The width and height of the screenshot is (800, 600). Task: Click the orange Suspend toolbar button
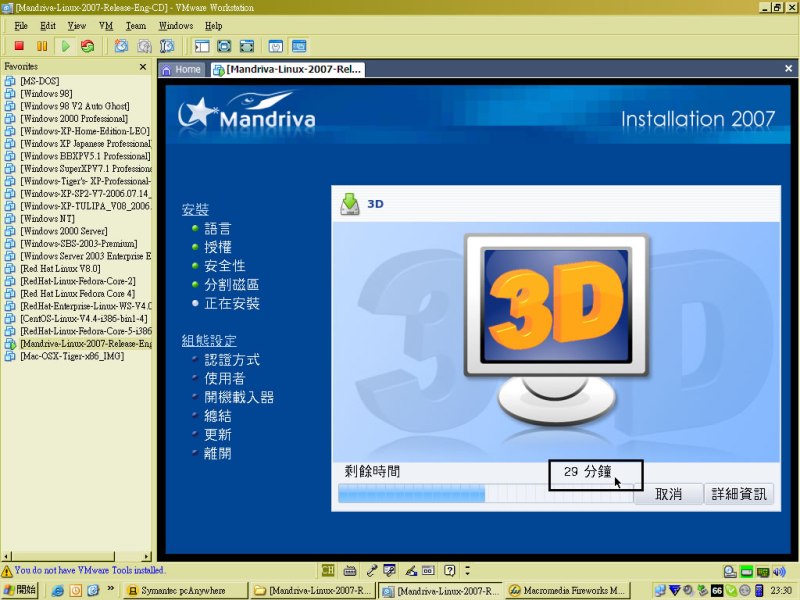tap(42, 46)
